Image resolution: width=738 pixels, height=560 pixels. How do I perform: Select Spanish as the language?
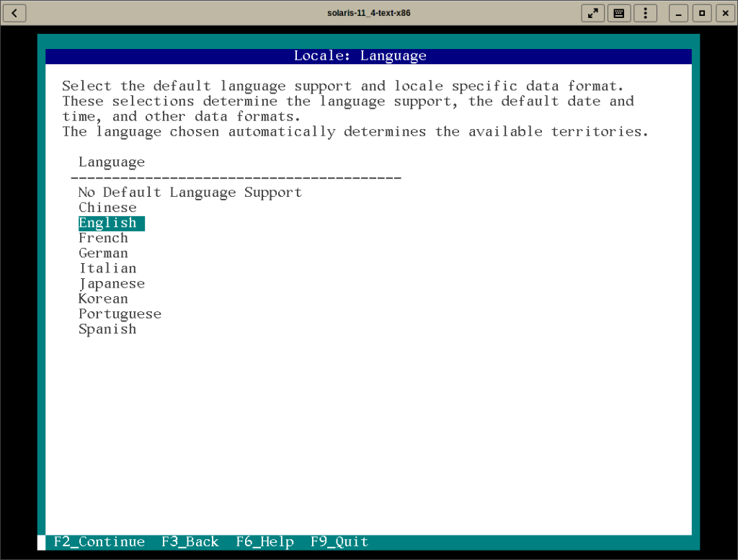(x=107, y=329)
